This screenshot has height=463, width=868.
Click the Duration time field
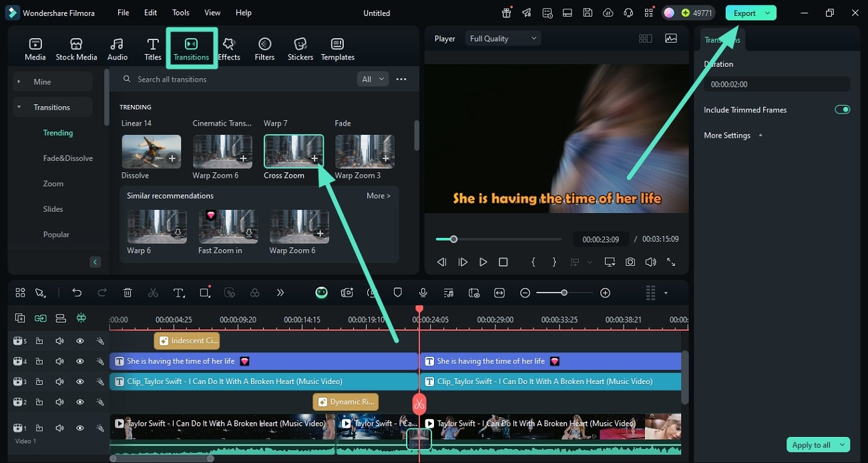pyautogui.click(x=777, y=84)
